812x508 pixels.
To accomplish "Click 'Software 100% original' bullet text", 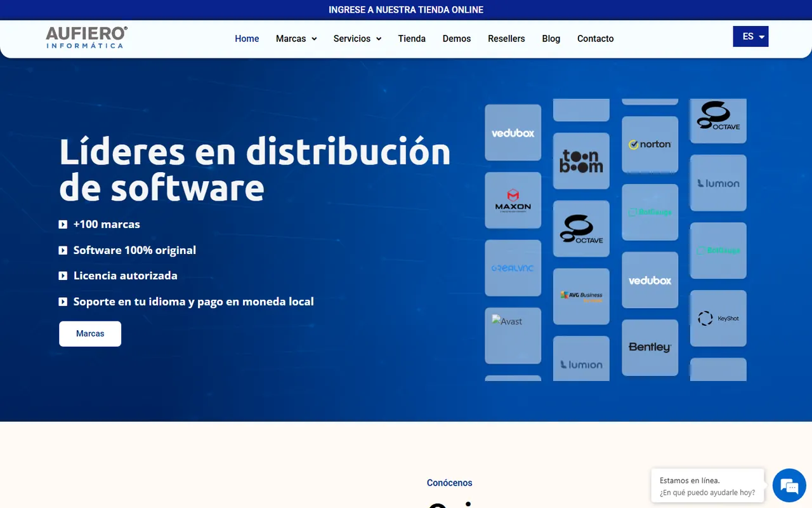I will (134, 250).
